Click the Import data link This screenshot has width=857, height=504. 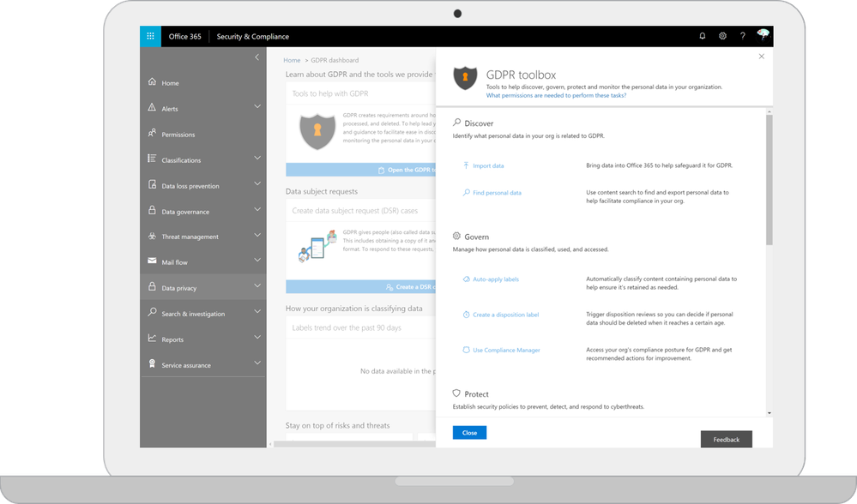click(x=488, y=165)
